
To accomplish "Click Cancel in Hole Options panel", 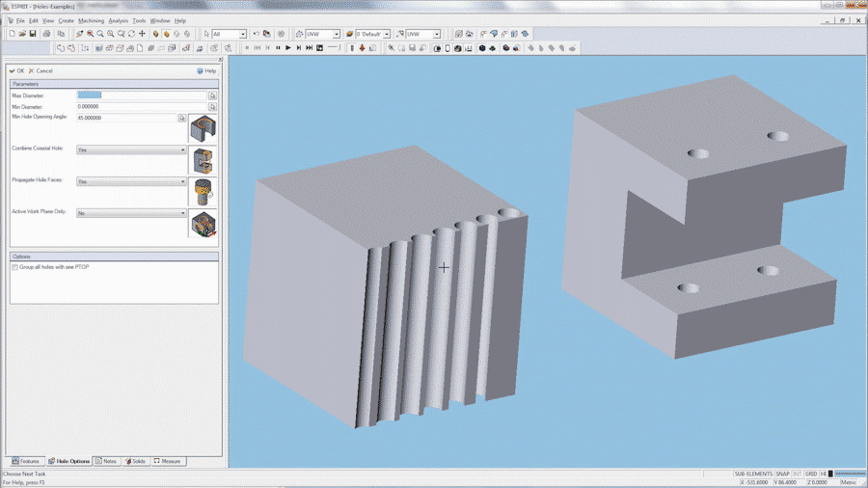I will click(x=41, y=70).
